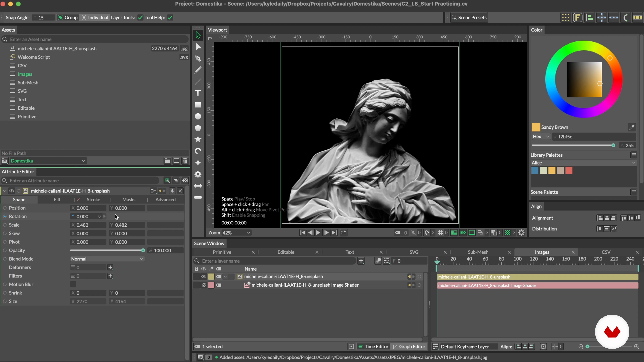Switch to Masks tab
This screenshot has width=644, height=362.
[129, 200]
